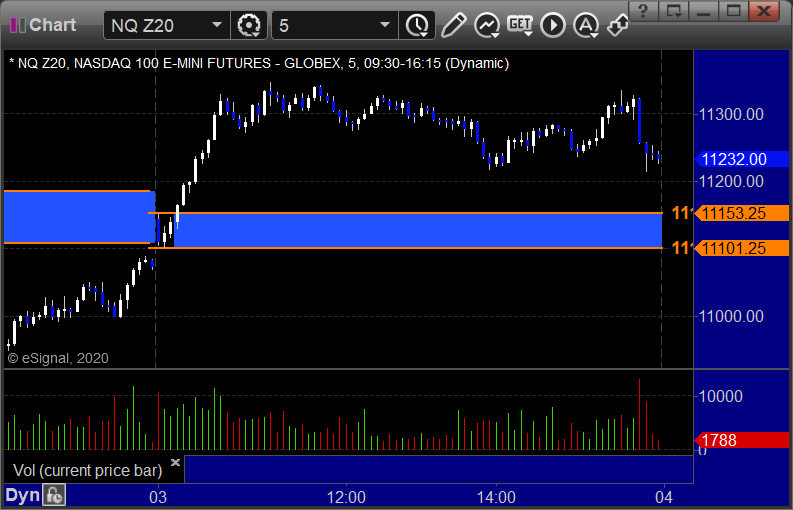Select the pencil drawing tools icon

(453, 25)
